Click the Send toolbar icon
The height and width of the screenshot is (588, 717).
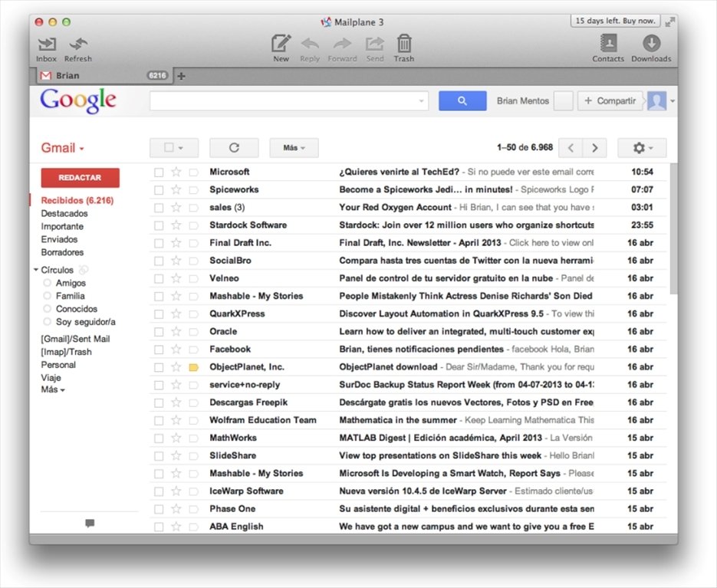[375, 49]
